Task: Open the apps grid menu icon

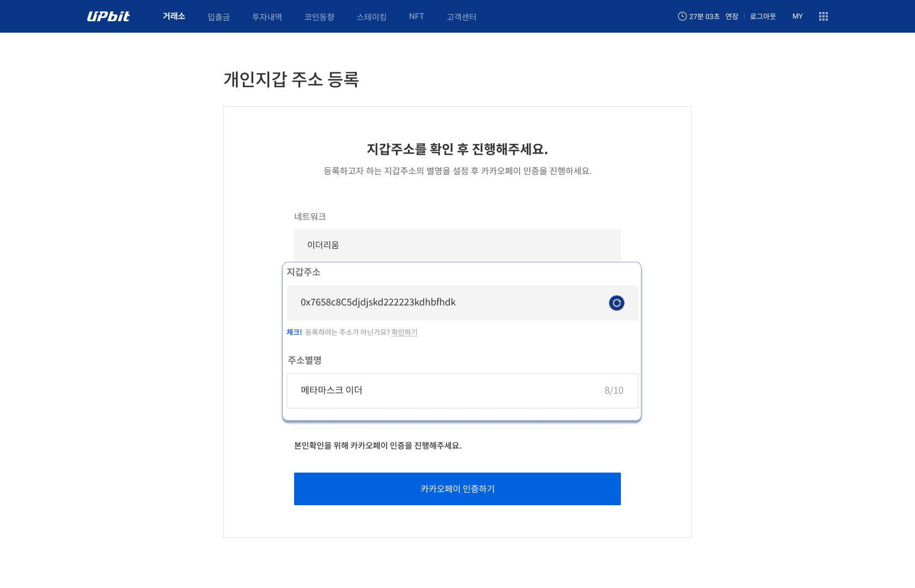Action: pyautogui.click(x=823, y=16)
